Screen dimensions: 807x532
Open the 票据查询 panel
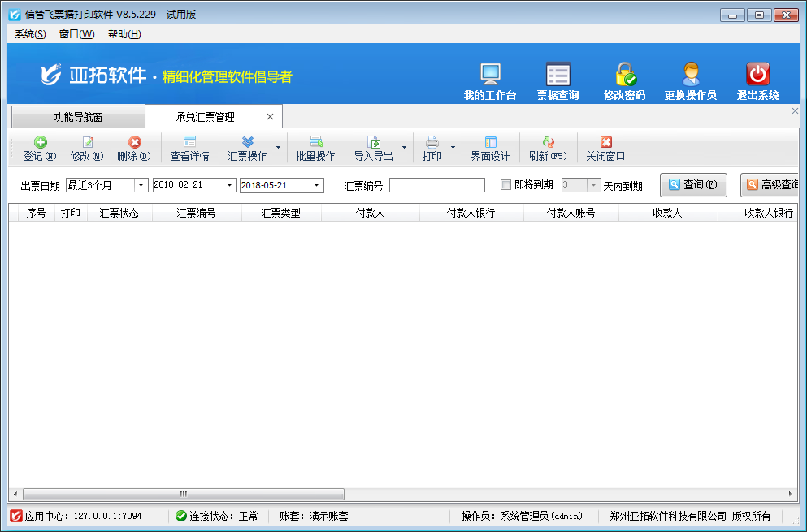(x=557, y=77)
